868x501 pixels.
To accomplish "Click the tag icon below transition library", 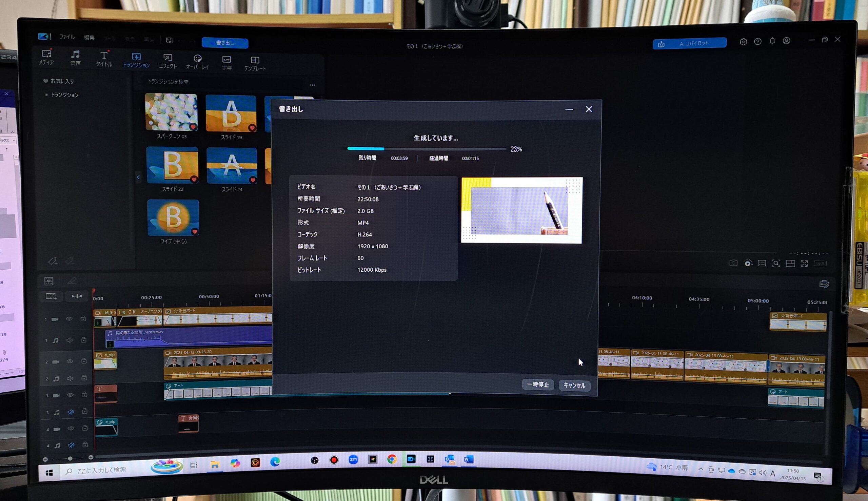I will tap(52, 261).
